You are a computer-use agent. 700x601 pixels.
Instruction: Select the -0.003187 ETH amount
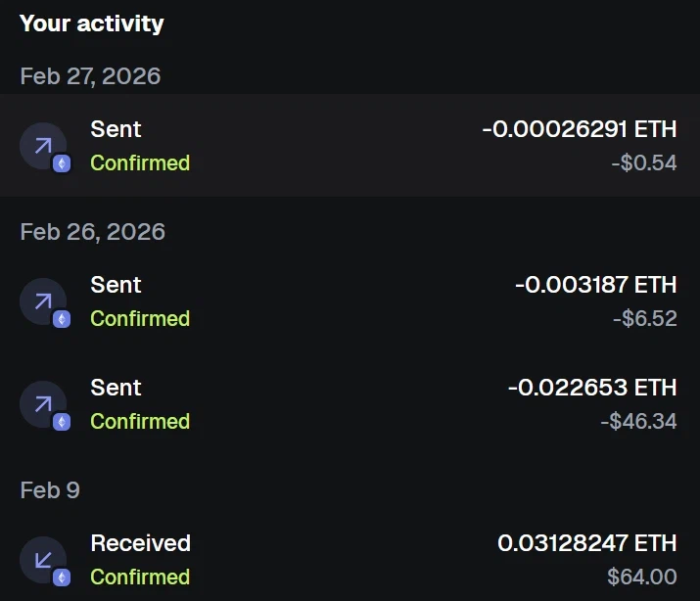(595, 285)
